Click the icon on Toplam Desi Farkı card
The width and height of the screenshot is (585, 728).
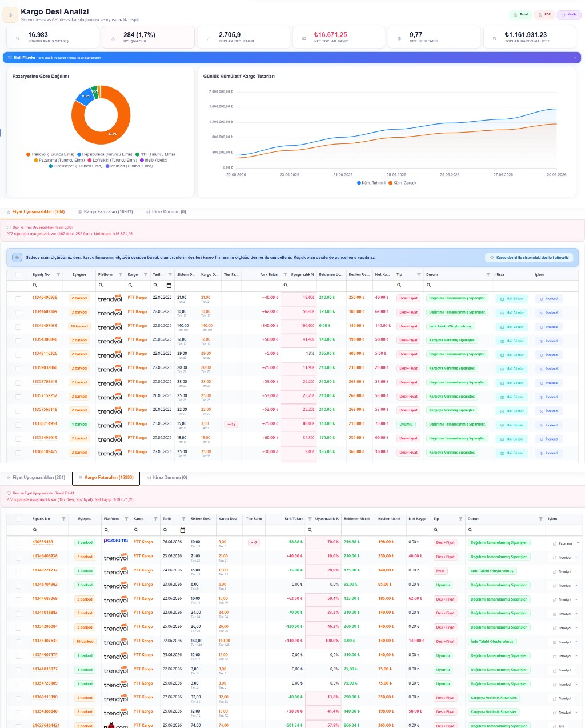pos(209,39)
